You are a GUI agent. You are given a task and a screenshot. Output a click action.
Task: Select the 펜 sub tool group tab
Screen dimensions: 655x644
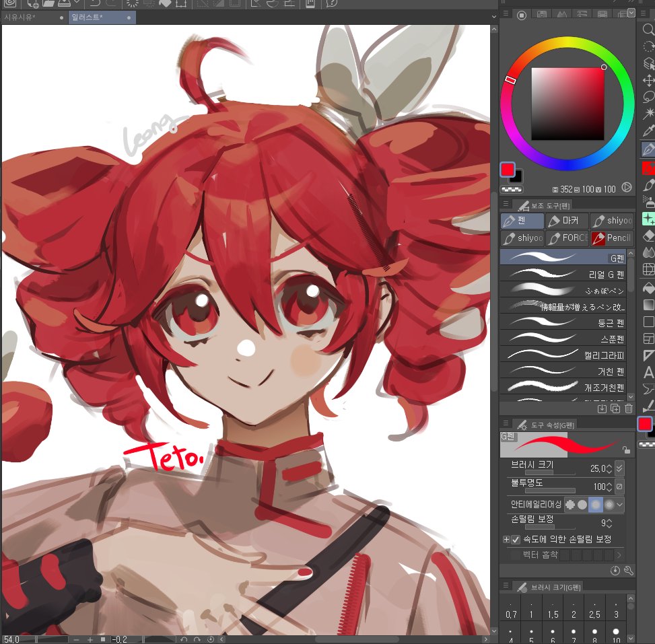[x=522, y=221]
